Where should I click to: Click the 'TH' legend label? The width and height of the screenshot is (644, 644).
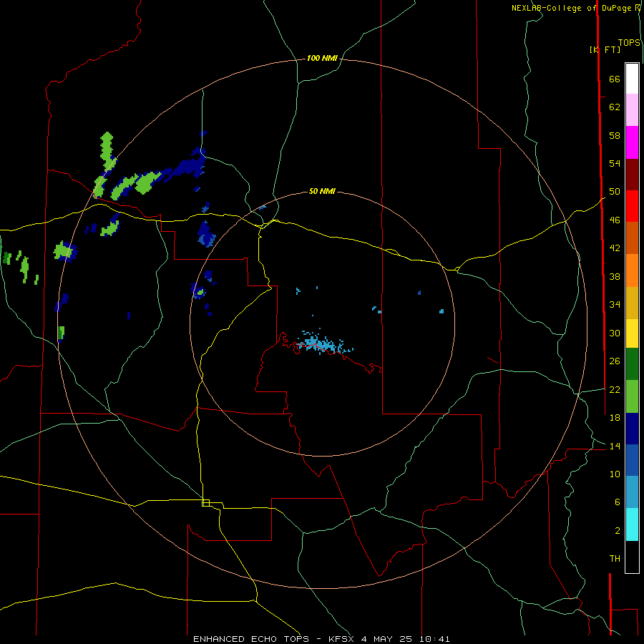coord(615,558)
